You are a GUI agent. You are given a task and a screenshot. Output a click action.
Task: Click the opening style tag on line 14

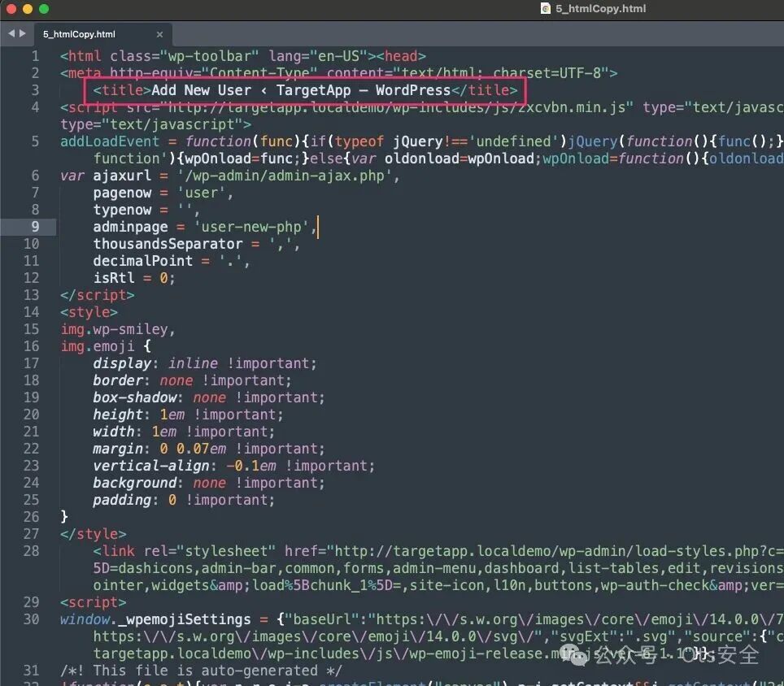(x=89, y=312)
